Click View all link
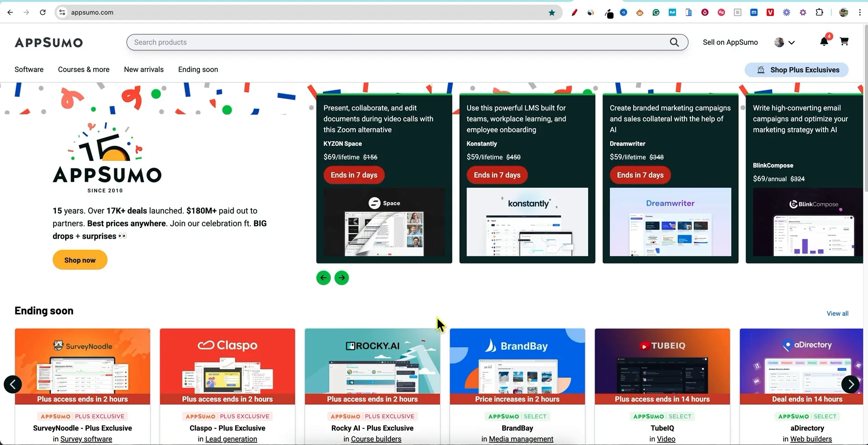This screenshot has width=868, height=445. point(837,313)
